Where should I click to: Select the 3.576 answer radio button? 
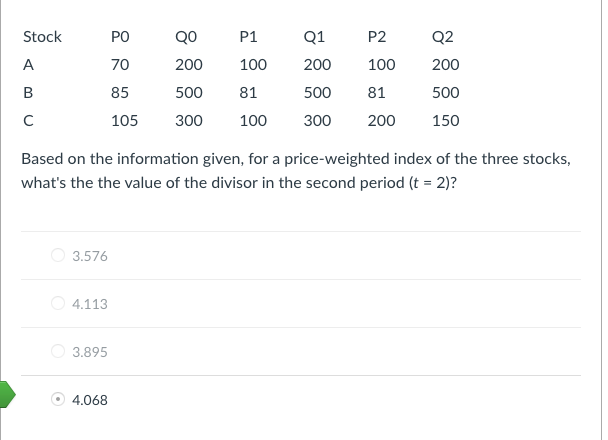click(x=58, y=255)
